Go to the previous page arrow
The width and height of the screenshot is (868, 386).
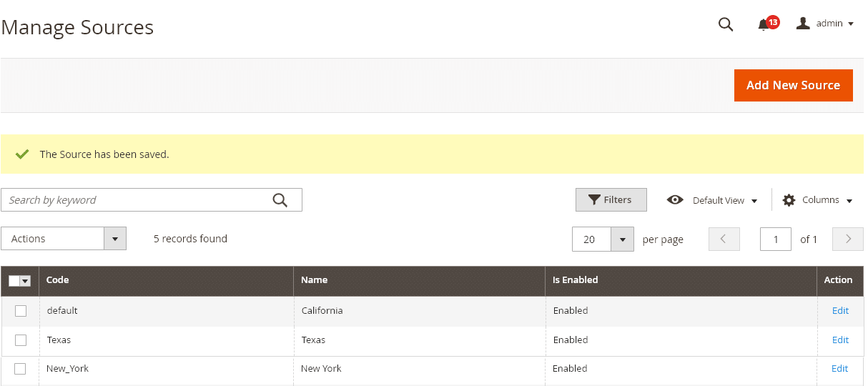pyautogui.click(x=724, y=239)
